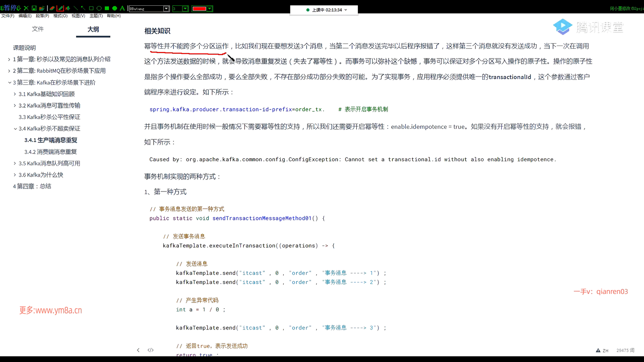Screen dimensions: 644x362
Task: Expand chapter 3.5 Kafka消息队列高可用
Action: click(x=15, y=163)
